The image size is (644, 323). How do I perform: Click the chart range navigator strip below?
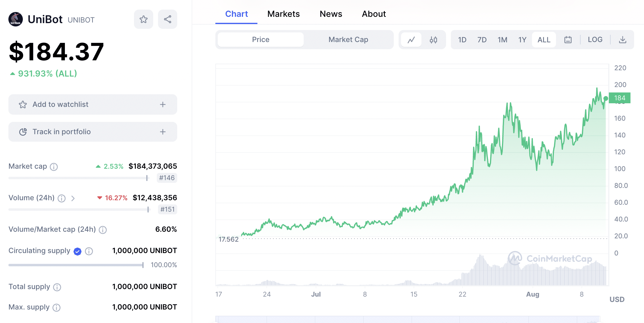coord(408,319)
